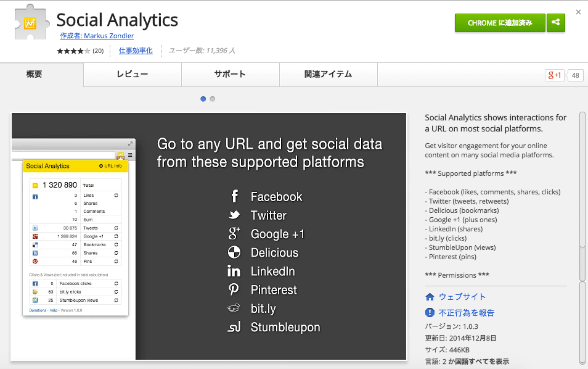The image size is (588, 369).
Task: Click the '1 320 890' total count
Action: click(x=60, y=184)
